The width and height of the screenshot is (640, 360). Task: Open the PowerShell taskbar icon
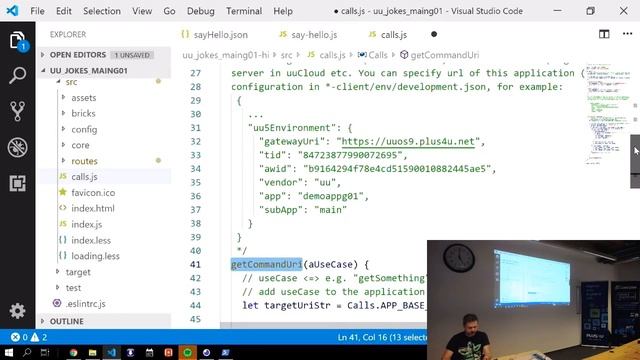click(x=225, y=352)
